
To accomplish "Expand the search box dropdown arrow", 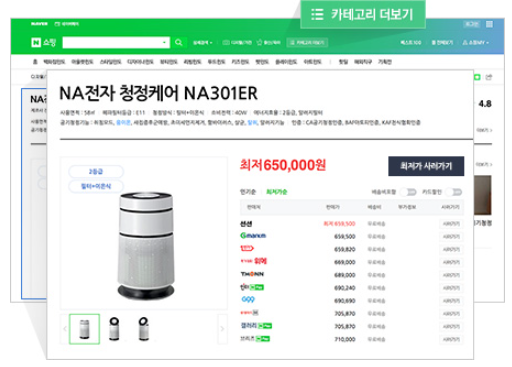I will coord(164,43).
